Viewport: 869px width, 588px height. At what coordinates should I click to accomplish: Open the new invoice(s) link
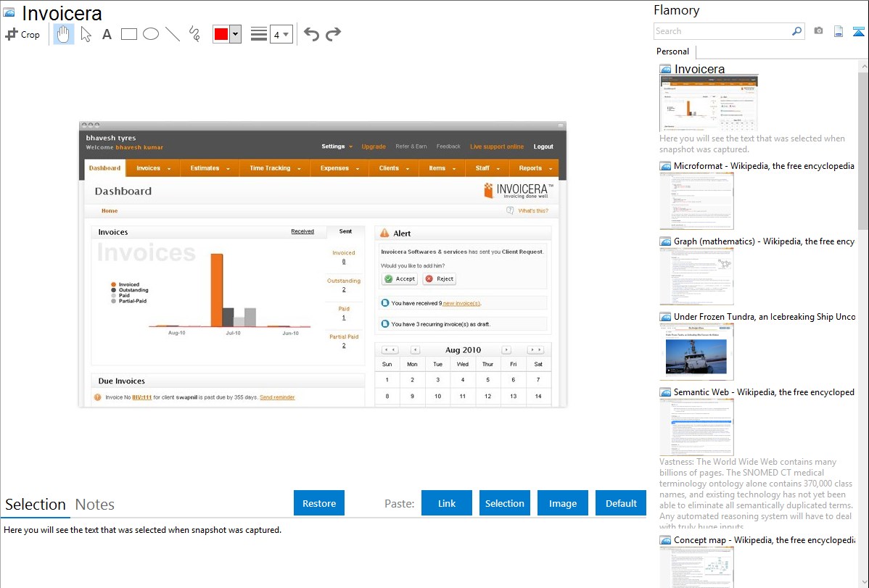pos(461,304)
